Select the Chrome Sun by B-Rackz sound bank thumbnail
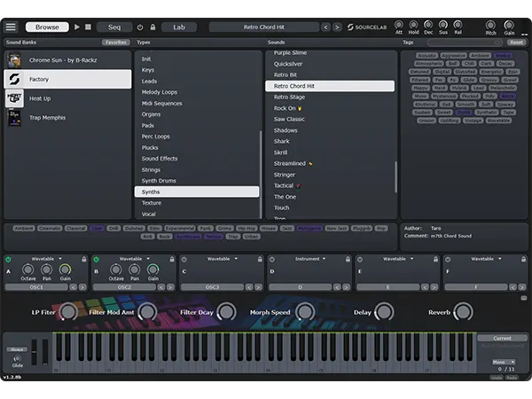 14,60
